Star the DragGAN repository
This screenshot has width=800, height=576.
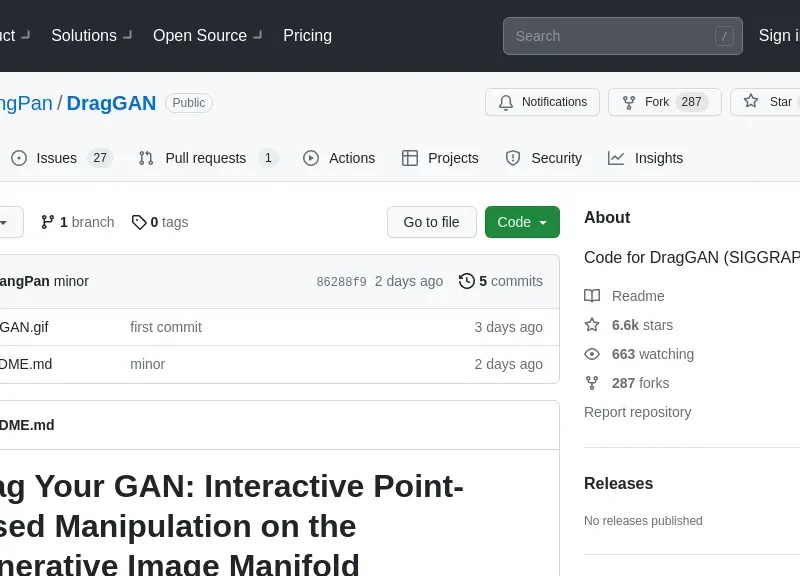coord(768,102)
